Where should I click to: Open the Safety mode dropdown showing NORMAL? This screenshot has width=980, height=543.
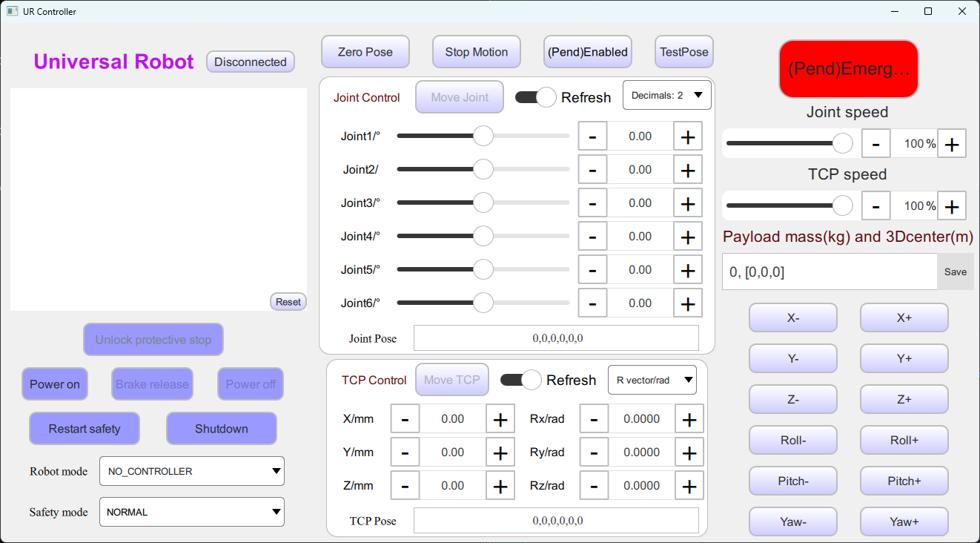(x=191, y=512)
